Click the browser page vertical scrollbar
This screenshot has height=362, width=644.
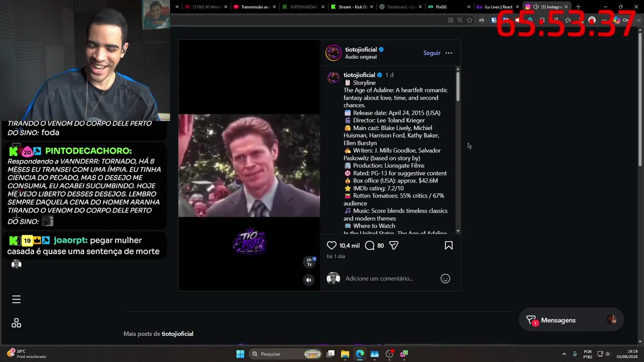640,101
